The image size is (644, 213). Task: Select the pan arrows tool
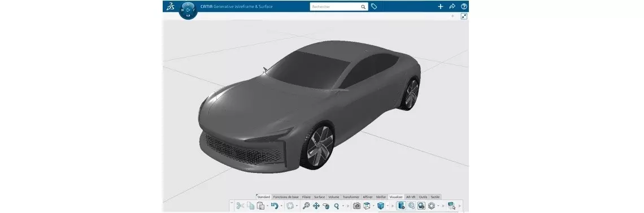tap(316, 206)
